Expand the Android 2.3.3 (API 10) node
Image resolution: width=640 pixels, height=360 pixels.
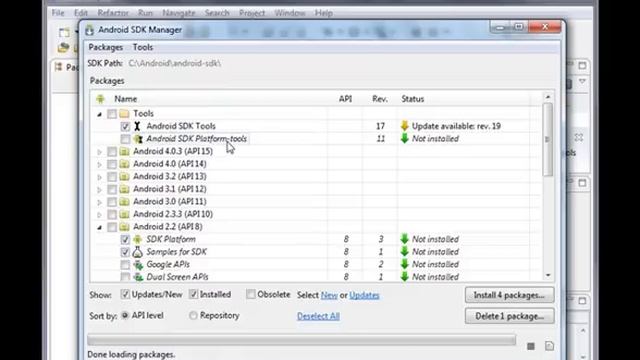100,215
